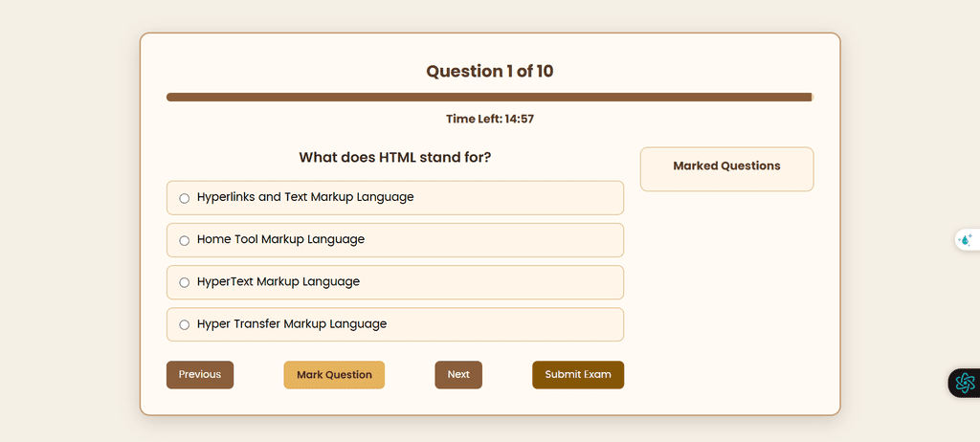Flag this question using Mark Question

pyautogui.click(x=334, y=375)
